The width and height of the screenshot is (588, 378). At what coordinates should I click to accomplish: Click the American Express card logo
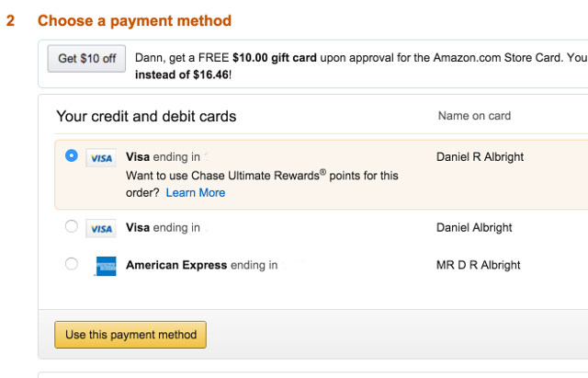tap(107, 266)
